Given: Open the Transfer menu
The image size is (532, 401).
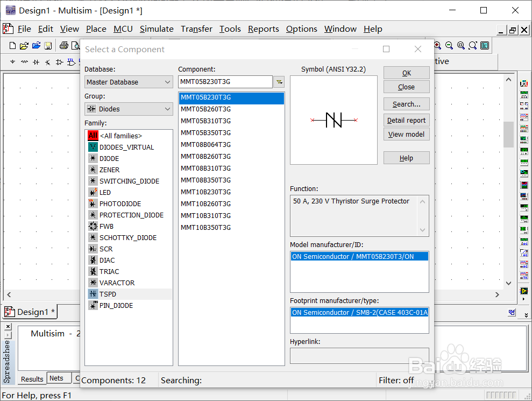Looking at the screenshot, I should coord(196,29).
